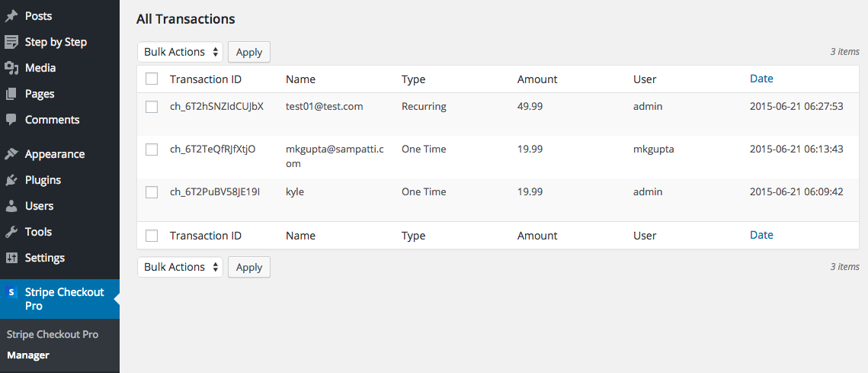Click the Plugins plug icon

point(11,180)
